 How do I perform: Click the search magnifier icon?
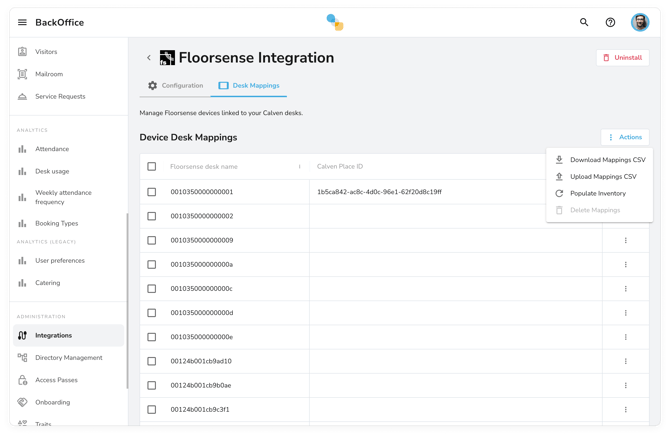pos(584,22)
